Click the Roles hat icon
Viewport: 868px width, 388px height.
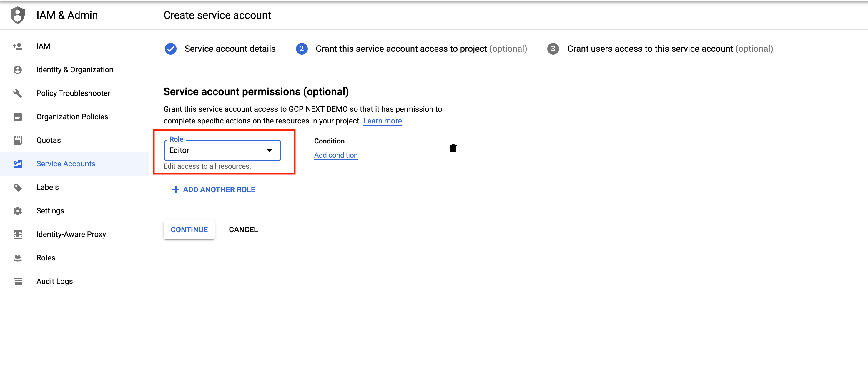[x=18, y=258]
